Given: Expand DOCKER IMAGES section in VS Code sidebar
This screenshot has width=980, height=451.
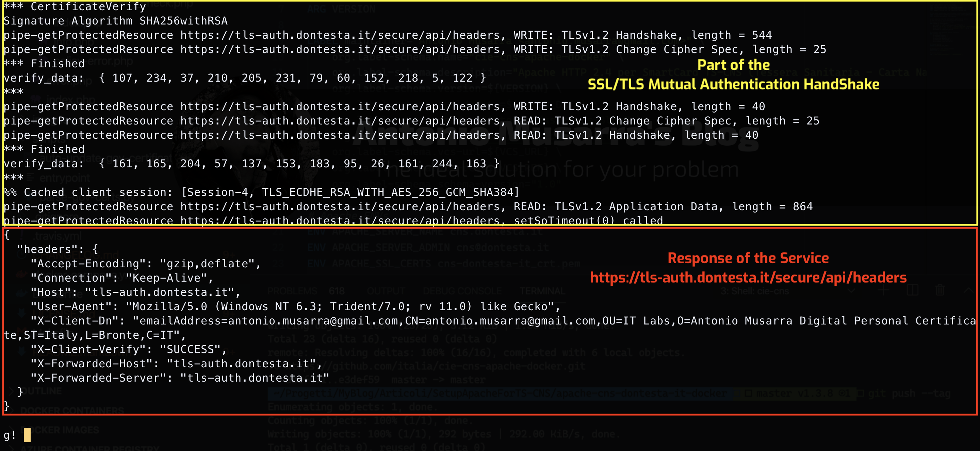Looking at the screenshot, I should (x=59, y=430).
